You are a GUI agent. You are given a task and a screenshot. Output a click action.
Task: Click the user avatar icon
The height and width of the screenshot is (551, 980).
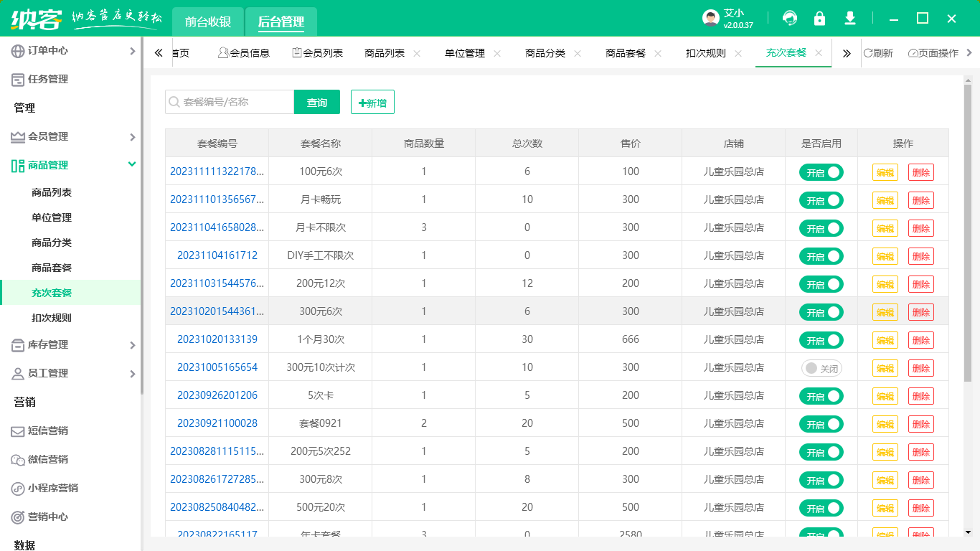point(711,19)
